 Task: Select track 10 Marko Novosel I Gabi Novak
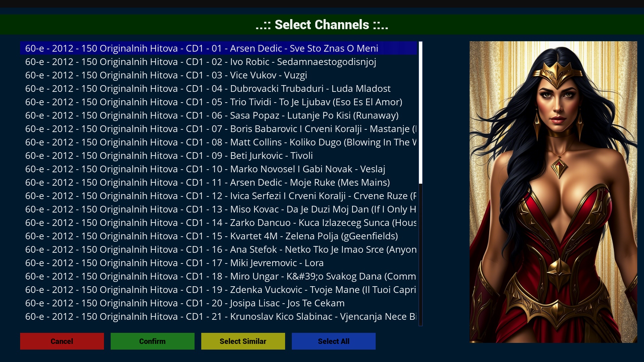click(218, 169)
